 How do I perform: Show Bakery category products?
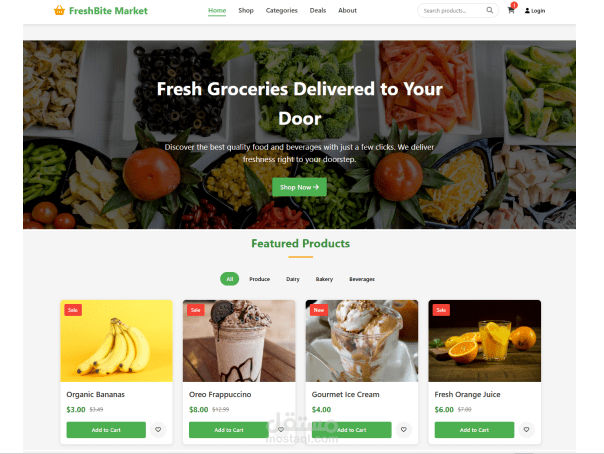click(324, 279)
